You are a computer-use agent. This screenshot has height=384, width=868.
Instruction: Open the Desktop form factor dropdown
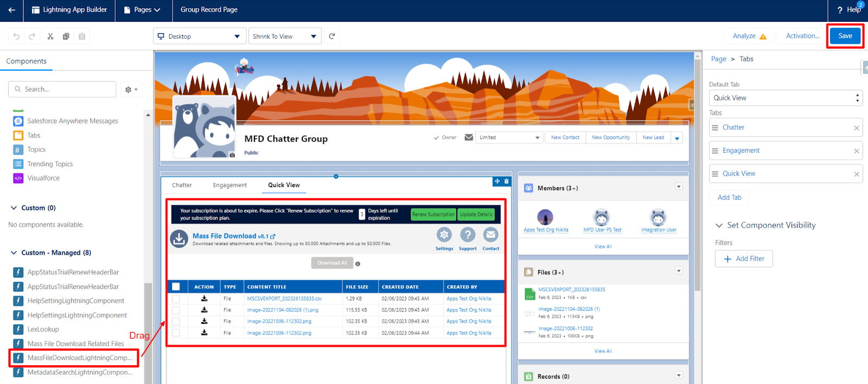pyautogui.click(x=200, y=36)
